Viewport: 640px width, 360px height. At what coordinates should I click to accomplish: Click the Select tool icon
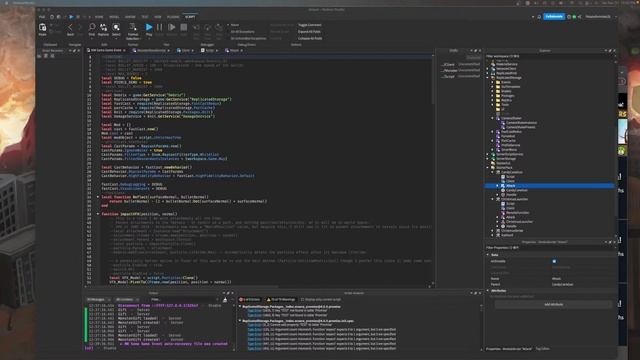click(x=116, y=27)
